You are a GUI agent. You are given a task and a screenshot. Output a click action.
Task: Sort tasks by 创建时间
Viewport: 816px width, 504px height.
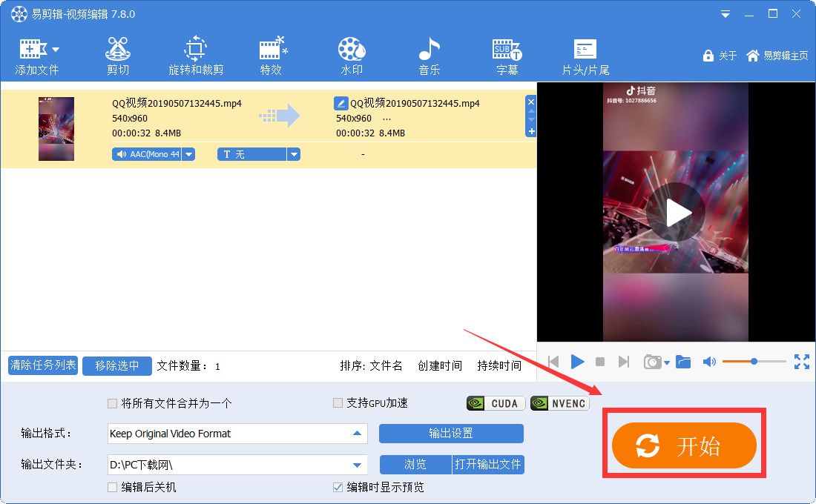tap(440, 365)
